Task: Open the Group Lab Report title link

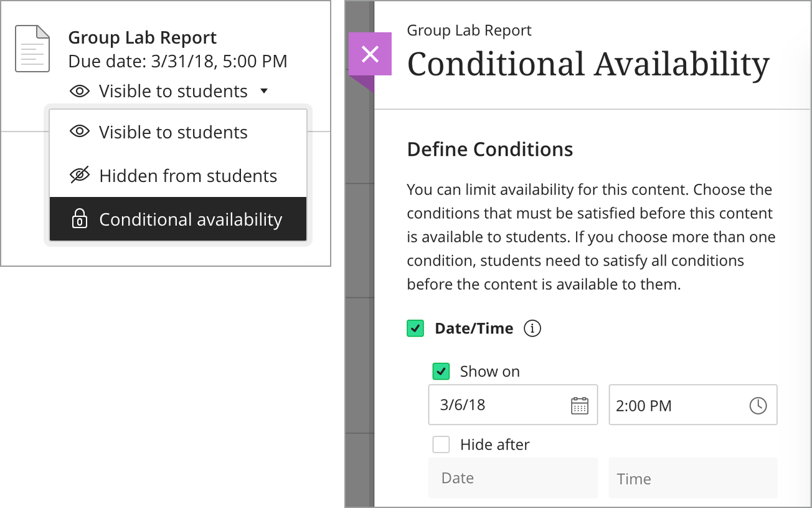Action: point(143,37)
